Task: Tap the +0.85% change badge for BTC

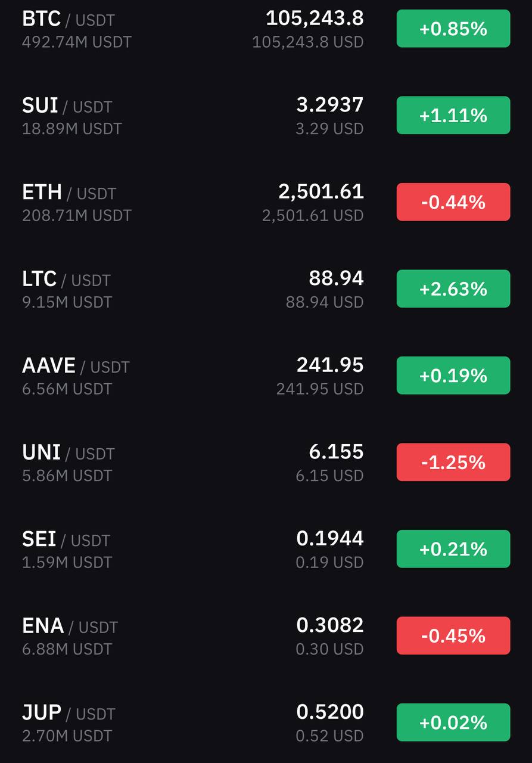Action: pyautogui.click(x=453, y=29)
